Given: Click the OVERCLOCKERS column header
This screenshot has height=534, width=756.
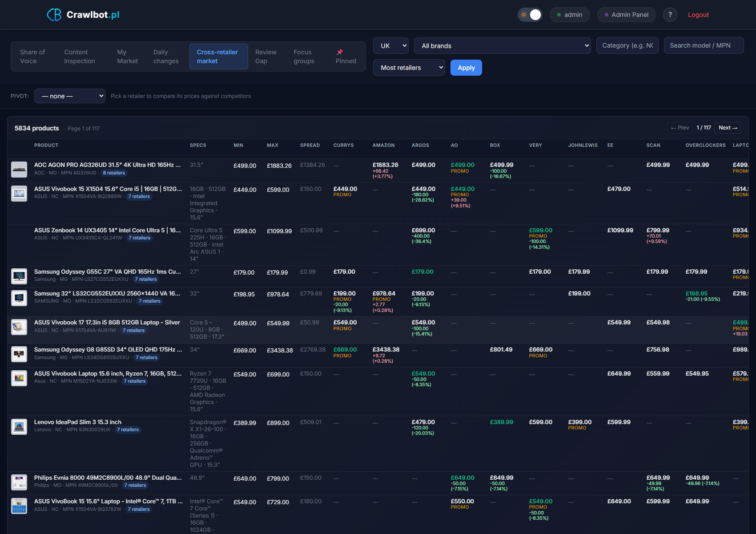Looking at the screenshot, I should click(x=706, y=146).
